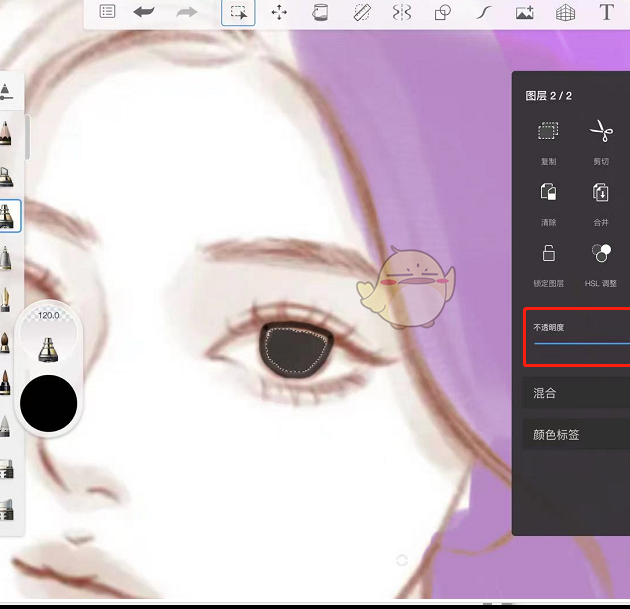This screenshot has width=630, height=609.
Task: Enable the Predictive Stroke curve tool
Action: click(484, 12)
